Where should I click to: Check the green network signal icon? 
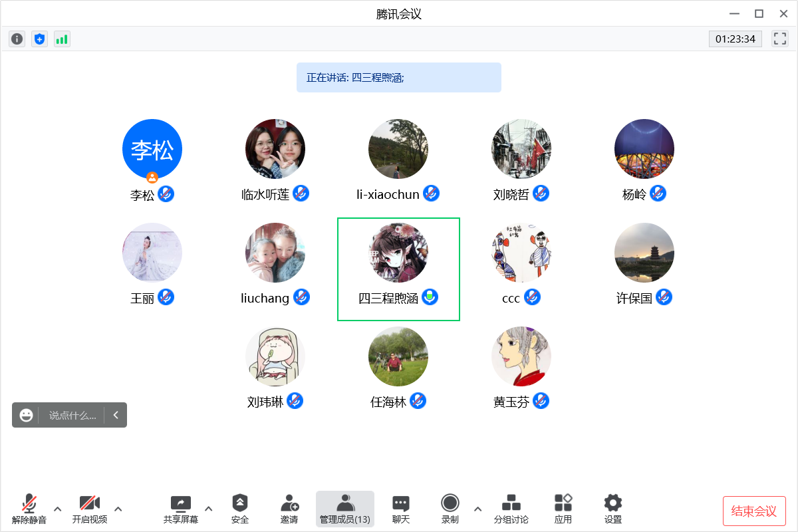click(62, 39)
